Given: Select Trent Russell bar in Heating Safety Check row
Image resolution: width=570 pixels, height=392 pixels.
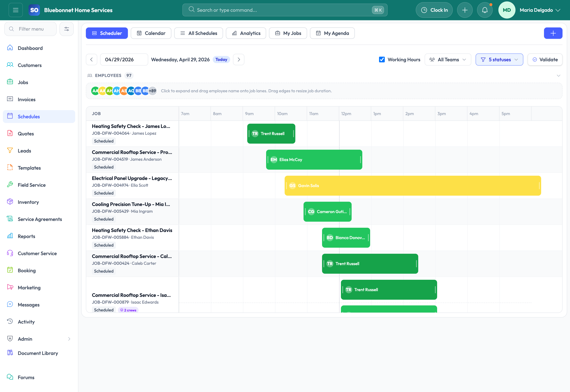Looking at the screenshot, I should (271, 134).
